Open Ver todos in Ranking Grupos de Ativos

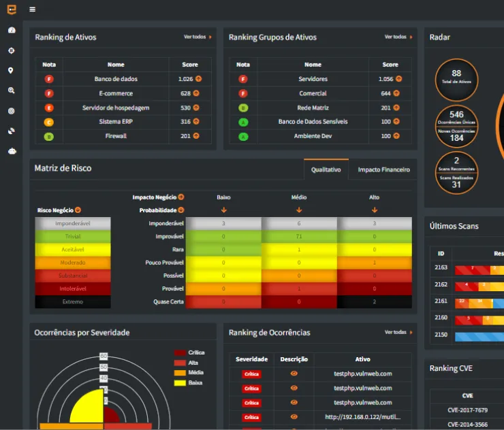coord(398,37)
